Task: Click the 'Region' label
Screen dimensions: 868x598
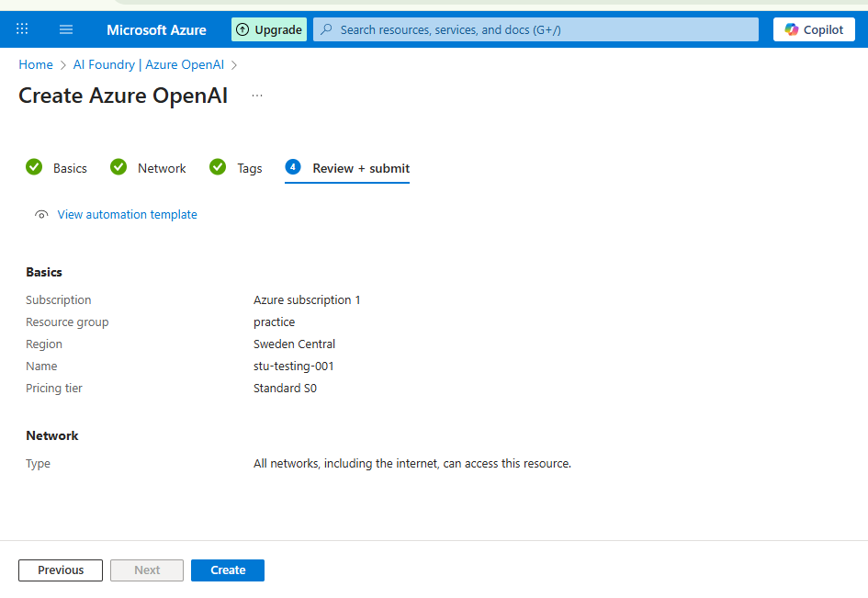Action: 44,344
